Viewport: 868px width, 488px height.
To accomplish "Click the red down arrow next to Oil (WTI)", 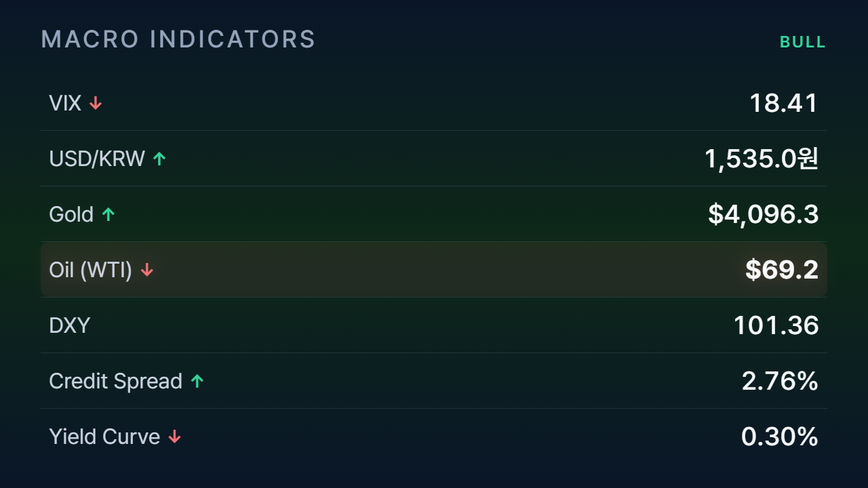I will coord(147,270).
